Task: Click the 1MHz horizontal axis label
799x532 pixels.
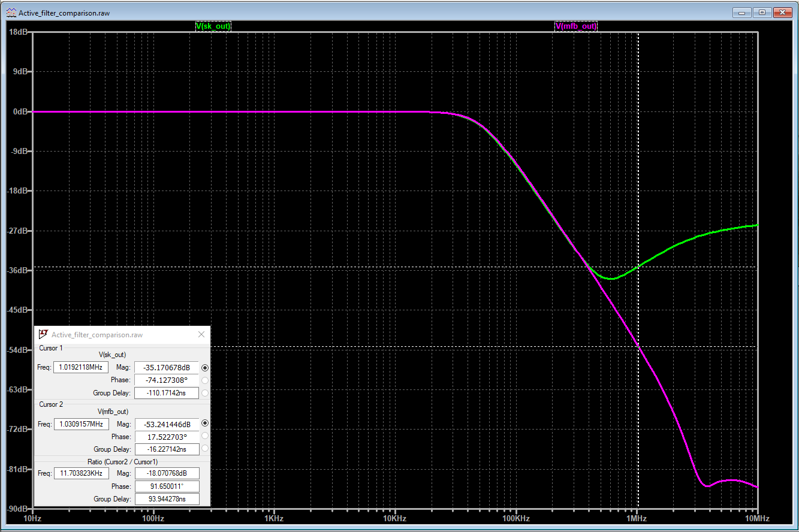Action: (x=637, y=518)
